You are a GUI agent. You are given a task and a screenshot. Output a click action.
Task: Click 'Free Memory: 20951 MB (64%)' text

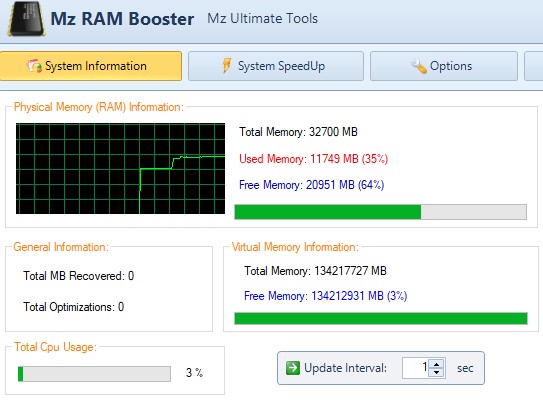(x=312, y=185)
